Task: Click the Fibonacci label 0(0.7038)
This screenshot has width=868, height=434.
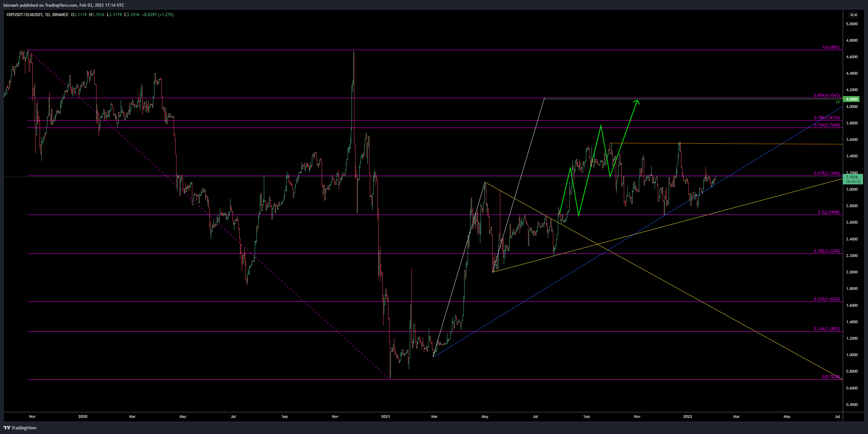Action: 831,377
